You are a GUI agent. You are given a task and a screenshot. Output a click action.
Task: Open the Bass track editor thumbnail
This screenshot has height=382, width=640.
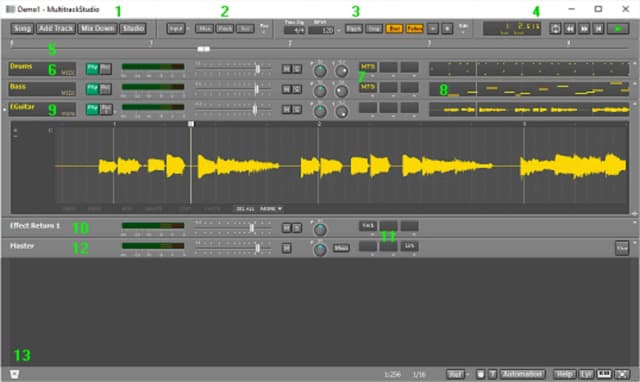[529, 89]
